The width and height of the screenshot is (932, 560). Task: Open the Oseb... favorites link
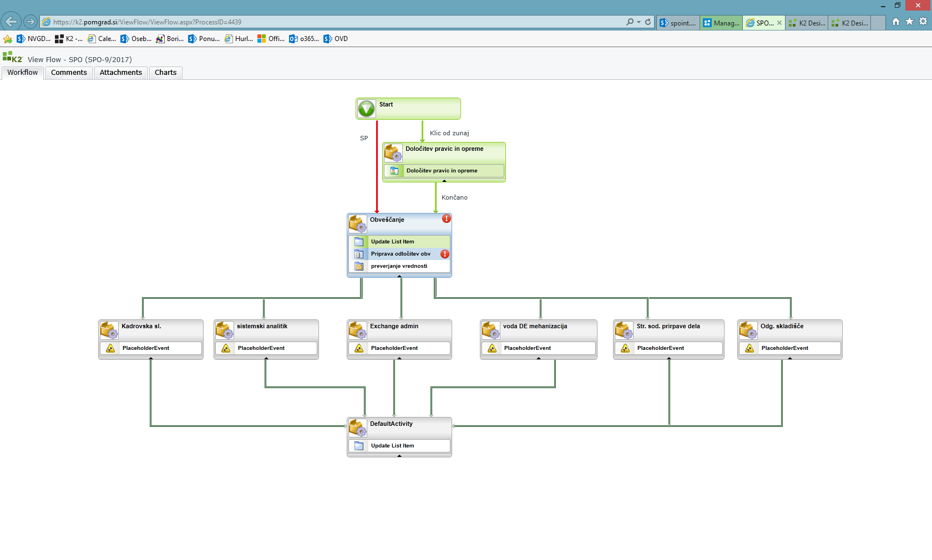tap(136, 39)
